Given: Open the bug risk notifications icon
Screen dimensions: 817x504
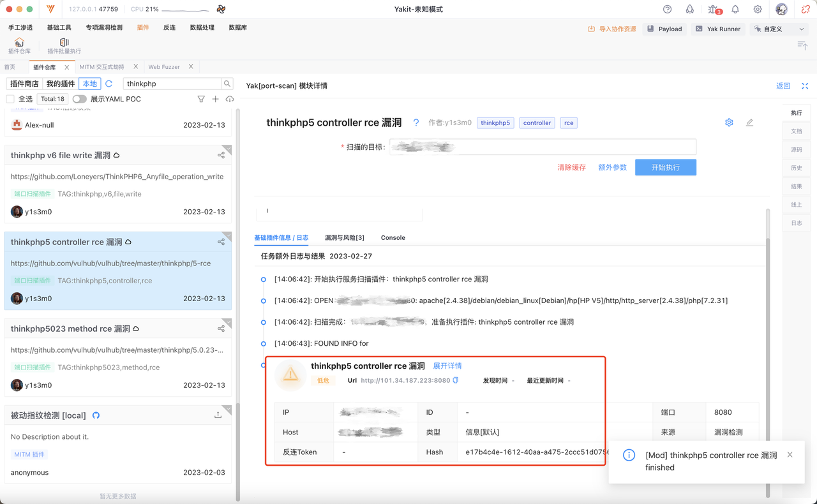Looking at the screenshot, I should 714,10.
